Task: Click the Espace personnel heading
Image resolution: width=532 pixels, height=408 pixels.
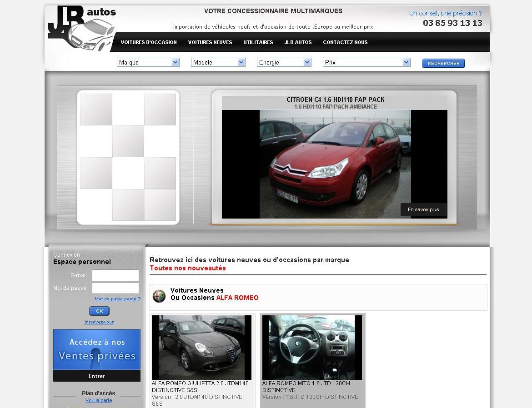Action: pyautogui.click(x=82, y=262)
